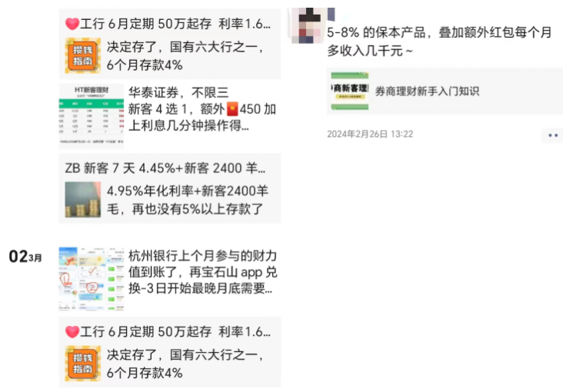
Task: Open the top 工行 6月定期 50万起存 article
Action: click(x=170, y=44)
